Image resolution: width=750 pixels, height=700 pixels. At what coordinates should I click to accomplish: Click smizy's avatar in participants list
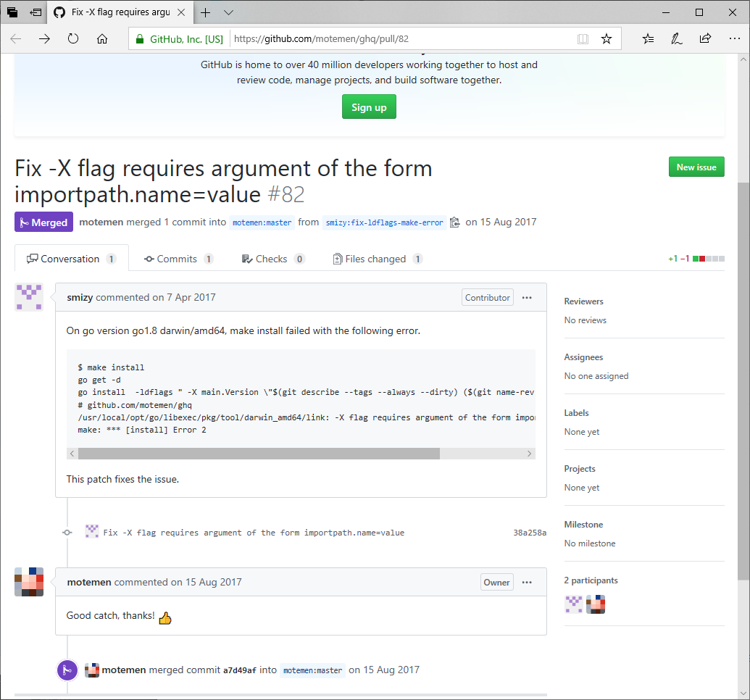point(573,604)
